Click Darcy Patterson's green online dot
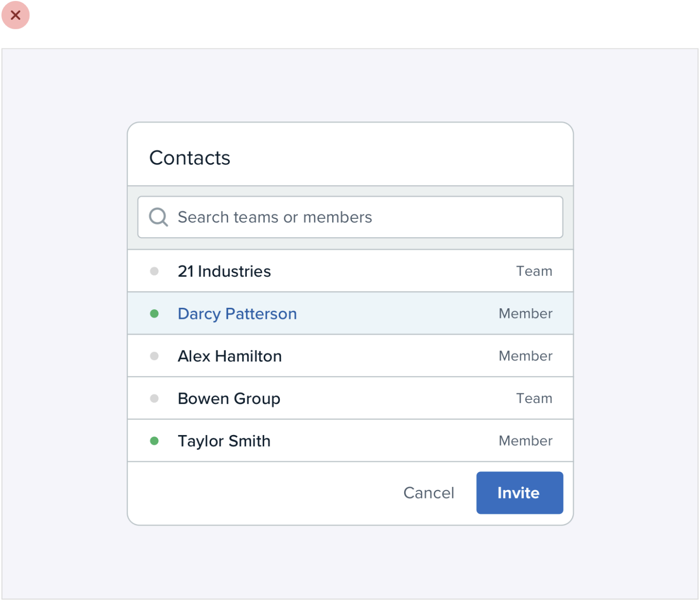This screenshot has width=700, height=602. click(x=154, y=314)
